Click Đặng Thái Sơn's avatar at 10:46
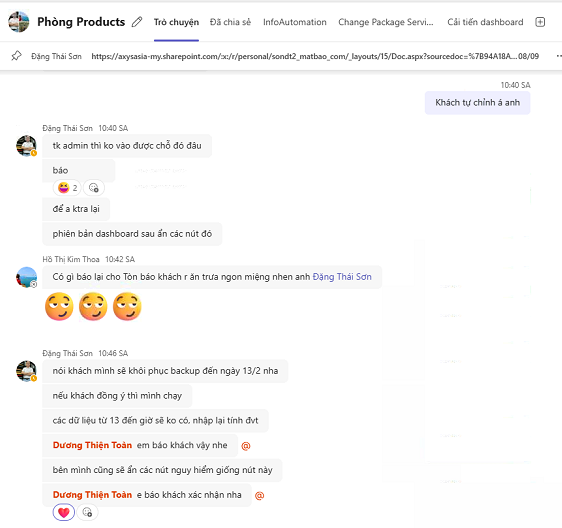Viewport: 562px width, 528px height. point(27,371)
